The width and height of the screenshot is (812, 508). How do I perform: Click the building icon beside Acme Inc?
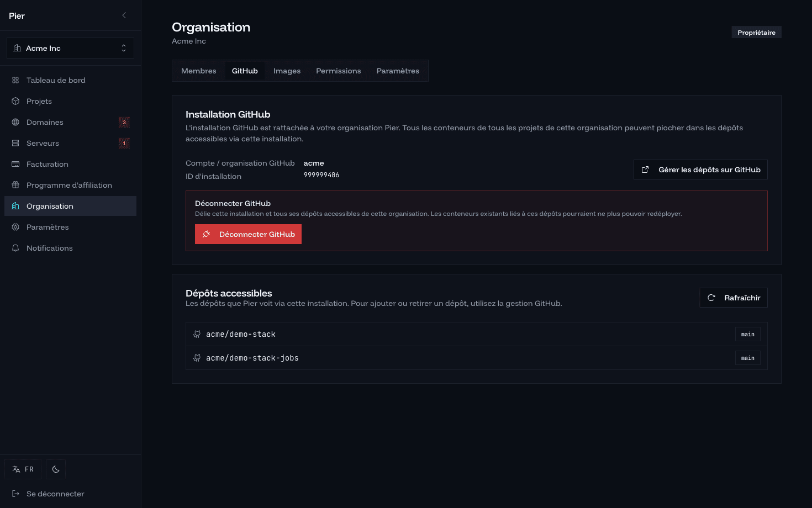tap(17, 48)
